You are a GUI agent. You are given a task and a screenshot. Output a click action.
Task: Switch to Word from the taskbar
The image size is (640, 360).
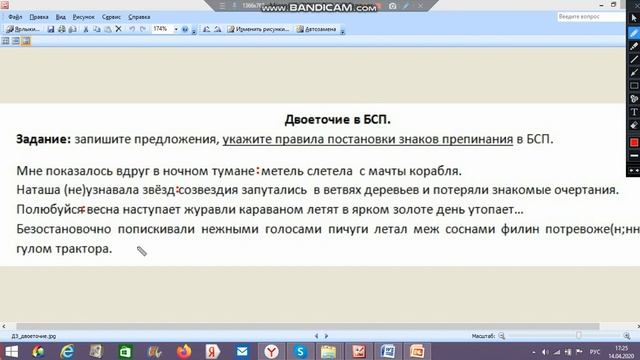point(387,351)
